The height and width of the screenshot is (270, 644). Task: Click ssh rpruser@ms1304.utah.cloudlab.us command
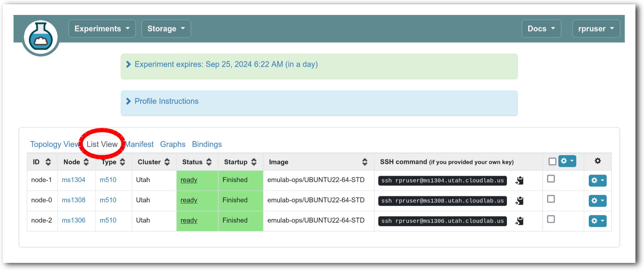(442, 181)
